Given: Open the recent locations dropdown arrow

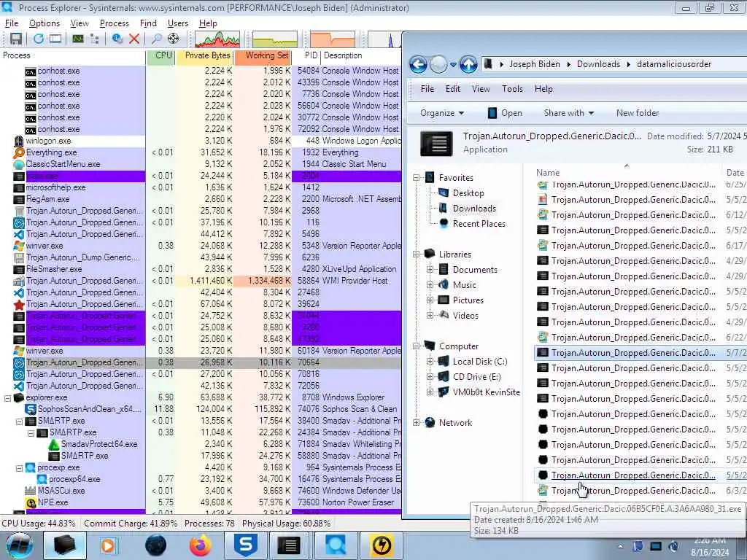Looking at the screenshot, I should (453, 64).
